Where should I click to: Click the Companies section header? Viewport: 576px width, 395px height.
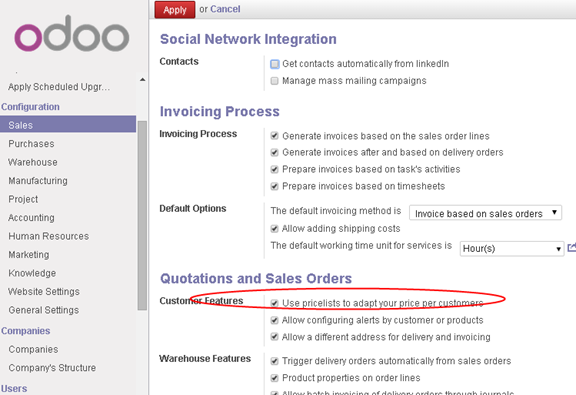point(25,331)
